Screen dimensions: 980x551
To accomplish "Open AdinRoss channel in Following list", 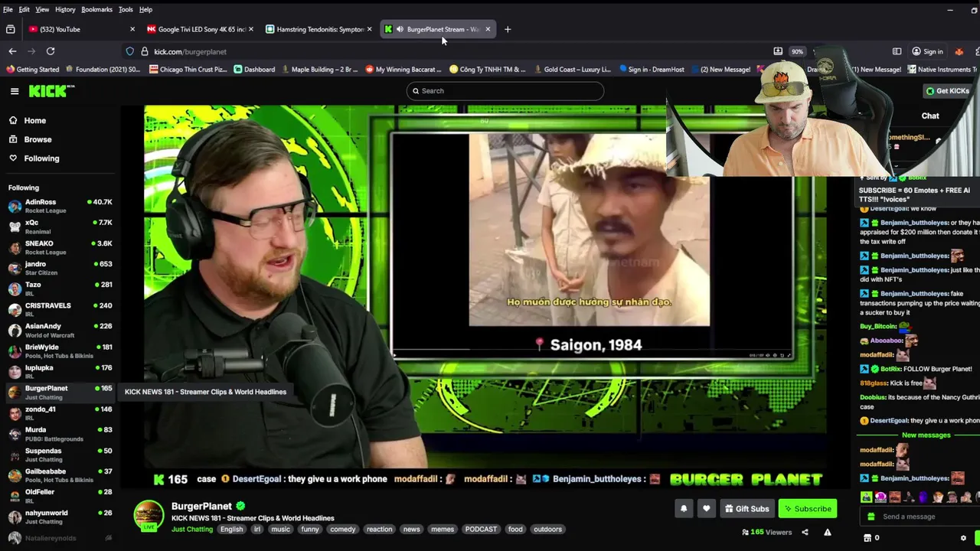I will click(x=60, y=206).
